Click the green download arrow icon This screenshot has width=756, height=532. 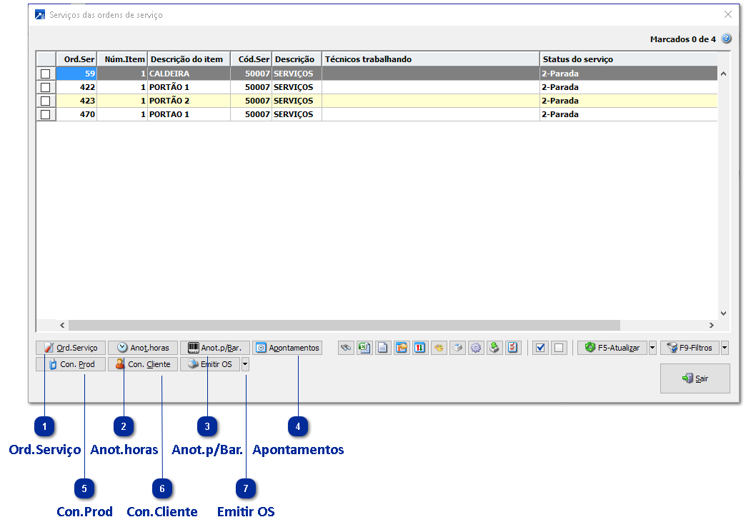494,348
